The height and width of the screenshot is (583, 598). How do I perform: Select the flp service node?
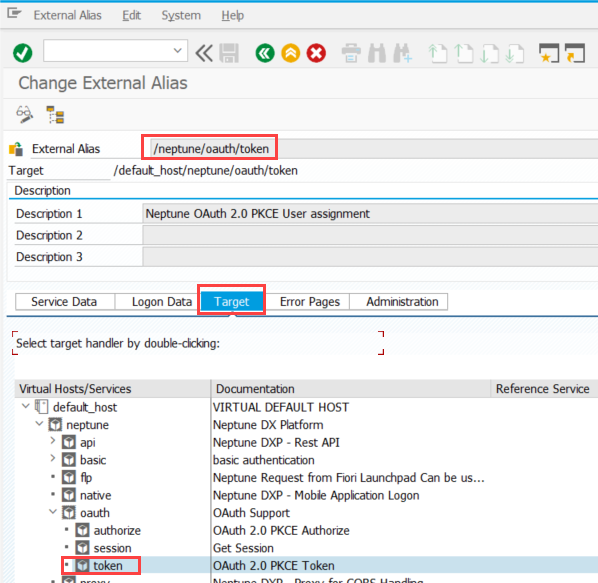86,477
